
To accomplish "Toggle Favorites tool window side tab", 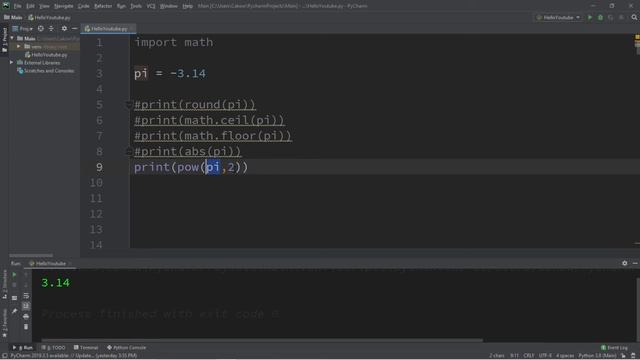I will pyautogui.click(x=4, y=323).
